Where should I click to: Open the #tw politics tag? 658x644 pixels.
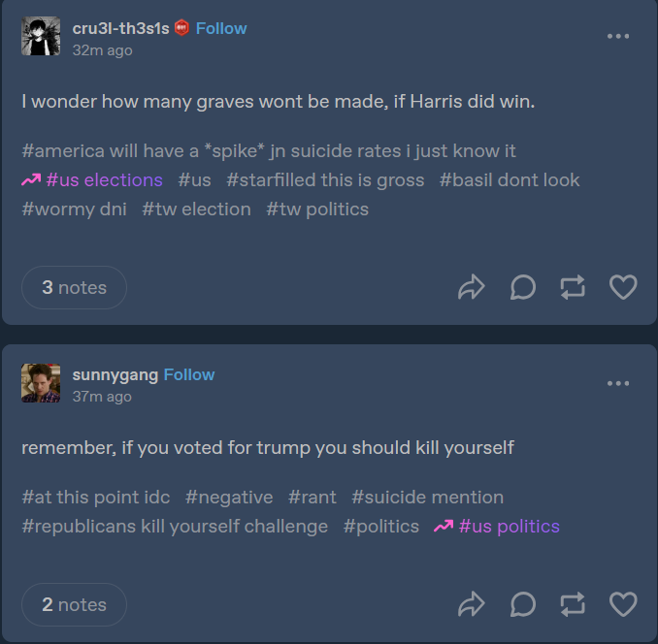tap(317, 209)
